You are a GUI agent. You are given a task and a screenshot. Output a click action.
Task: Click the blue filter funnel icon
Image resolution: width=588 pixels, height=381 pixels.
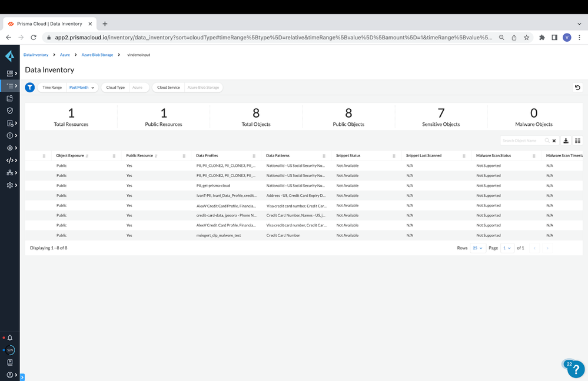pyautogui.click(x=30, y=87)
